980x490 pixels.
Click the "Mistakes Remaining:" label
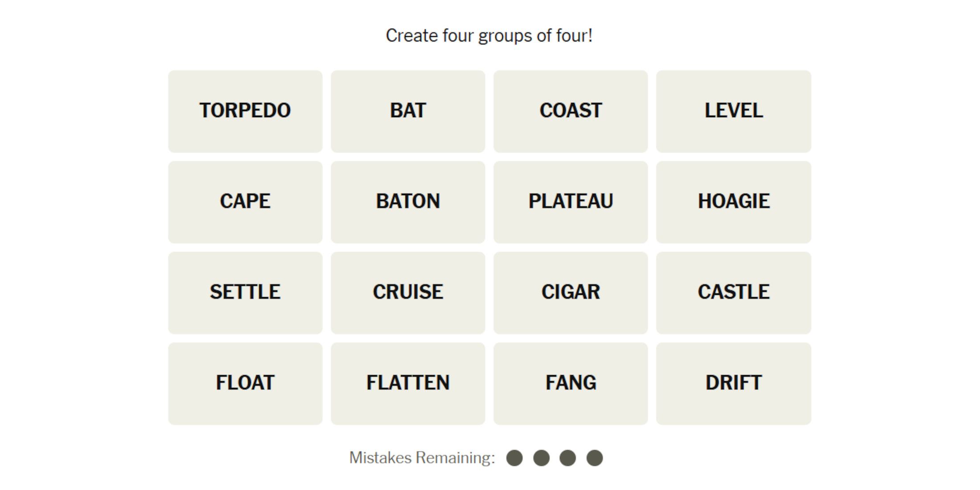[422, 458]
